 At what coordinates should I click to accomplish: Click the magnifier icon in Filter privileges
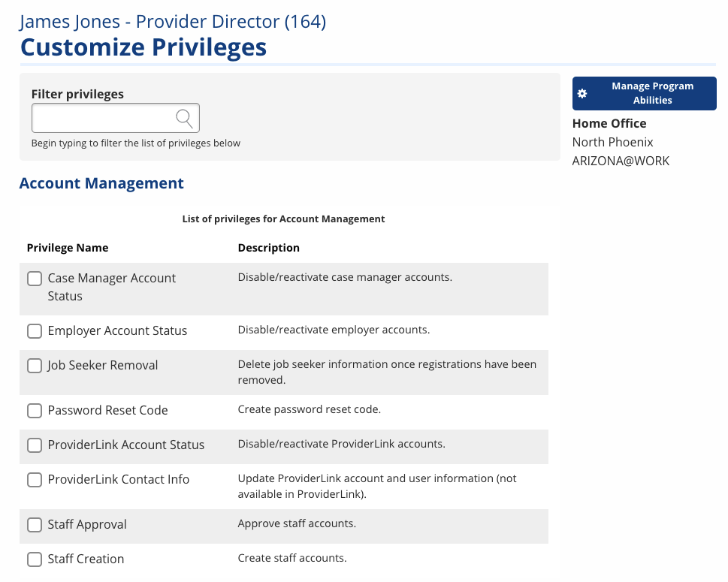184,119
